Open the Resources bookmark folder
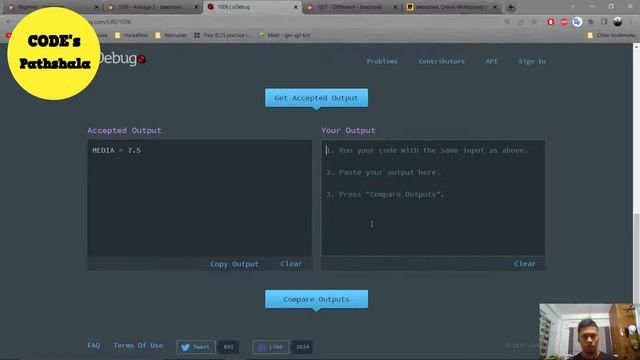Image resolution: width=640 pixels, height=360 pixels. tap(171, 36)
